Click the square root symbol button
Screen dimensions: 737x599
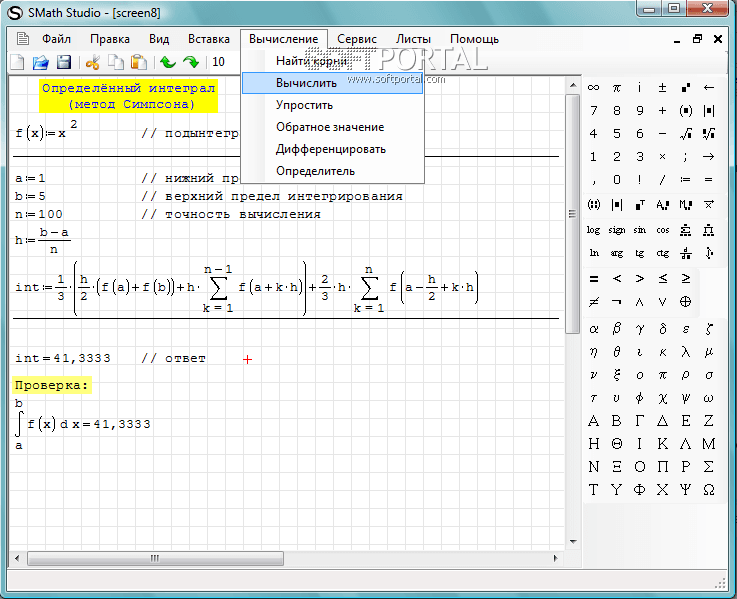coord(686,134)
